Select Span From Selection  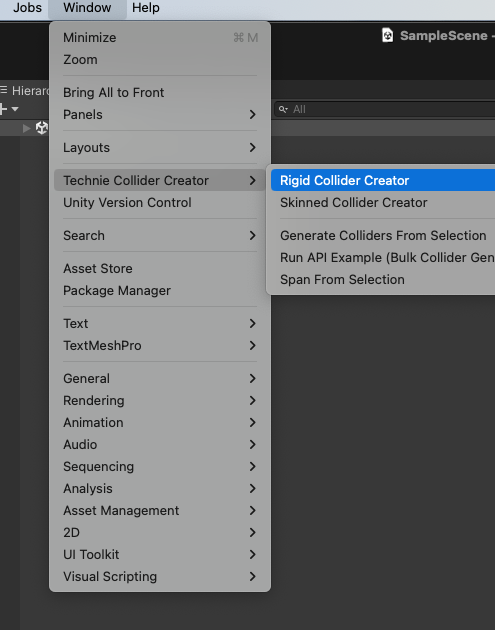click(383, 280)
